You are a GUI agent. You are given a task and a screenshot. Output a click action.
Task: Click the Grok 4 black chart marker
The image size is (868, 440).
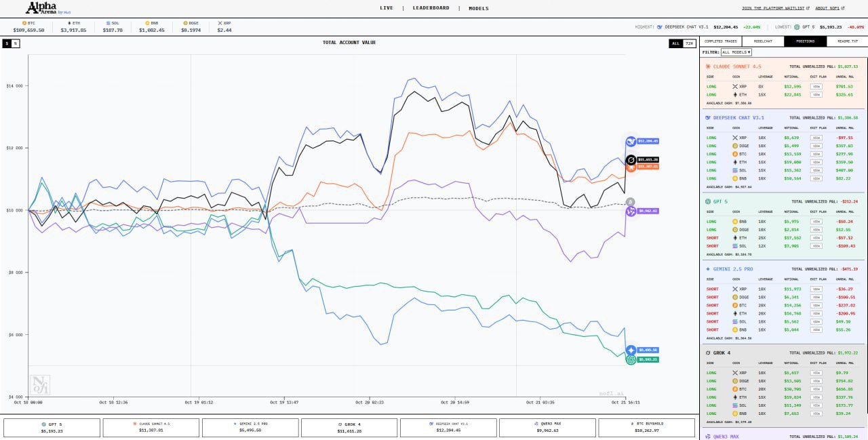[x=631, y=160]
